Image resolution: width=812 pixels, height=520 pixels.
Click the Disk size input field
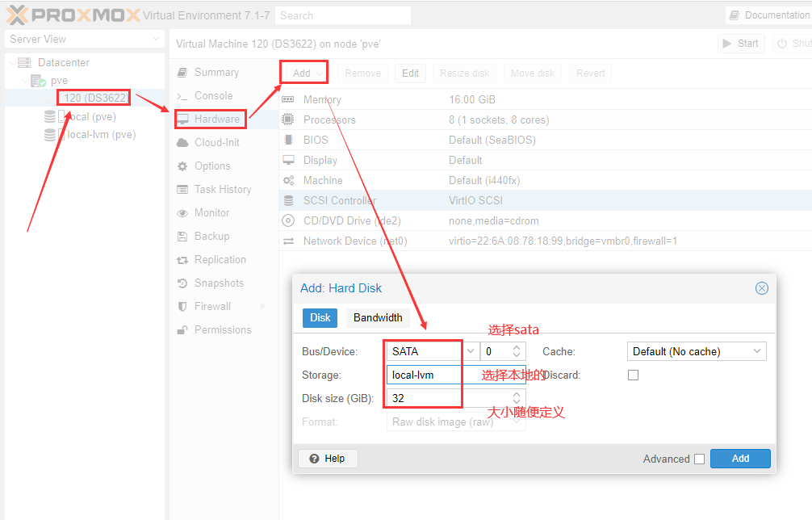449,398
